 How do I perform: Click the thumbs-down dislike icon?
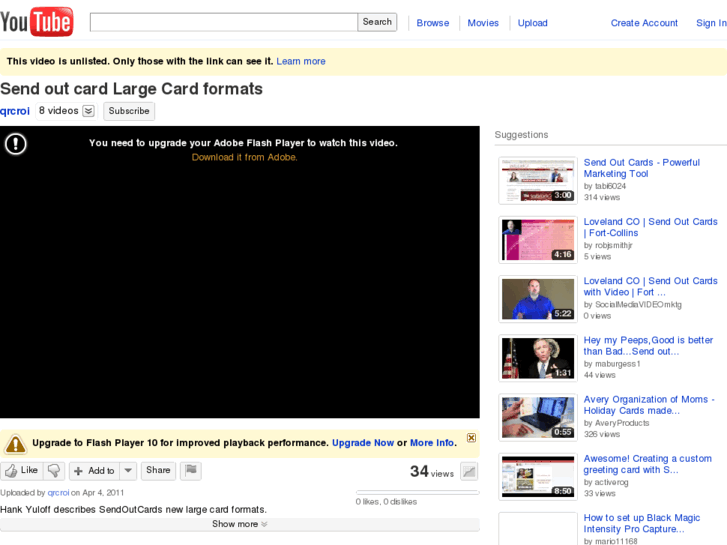(x=54, y=471)
